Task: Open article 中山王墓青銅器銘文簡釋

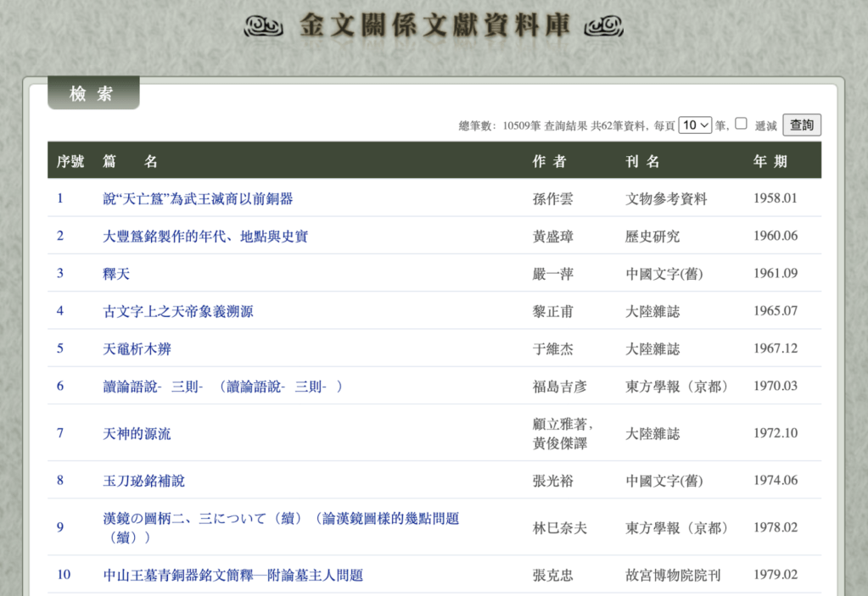Action: point(232,576)
